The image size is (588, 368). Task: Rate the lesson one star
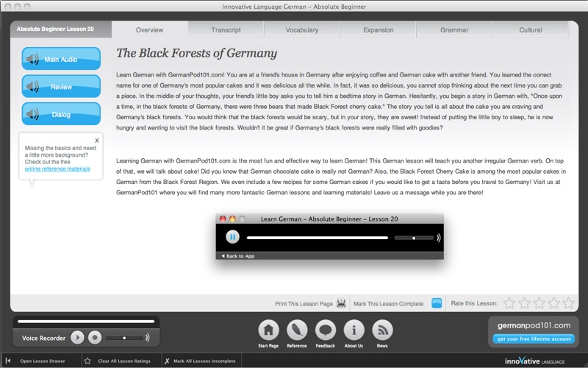509,302
